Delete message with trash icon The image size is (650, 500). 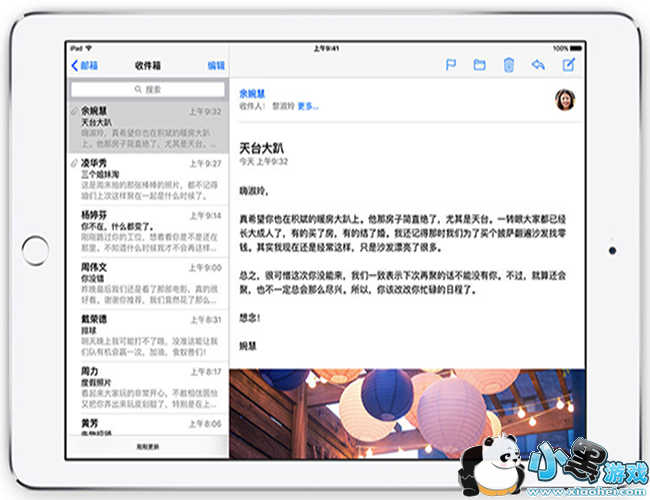pos(509,65)
